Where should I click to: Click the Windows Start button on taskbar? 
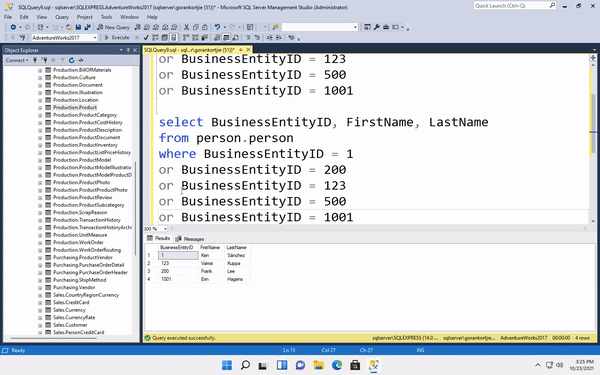pos(227,365)
